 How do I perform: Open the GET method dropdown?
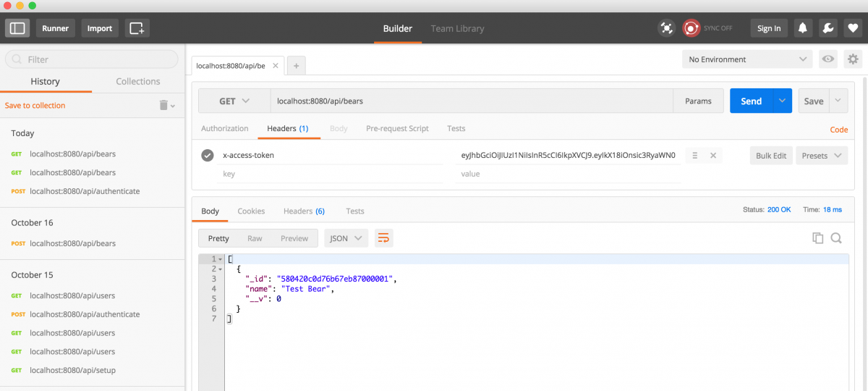pyautogui.click(x=234, y=101)
